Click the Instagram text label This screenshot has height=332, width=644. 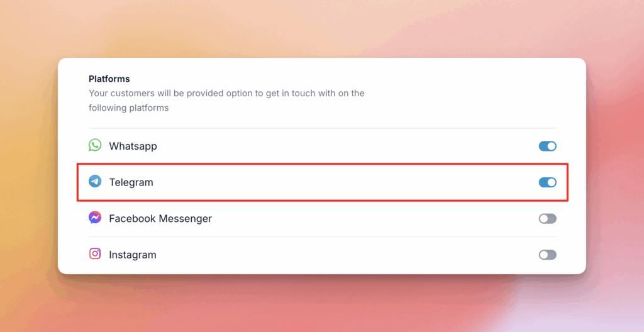point(132,255)
